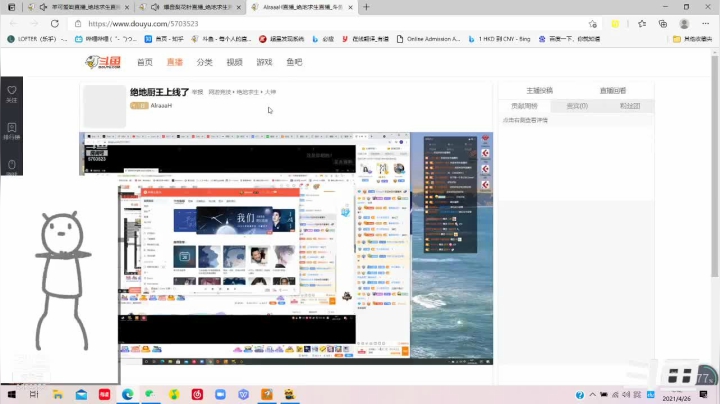Click the 关注 heart icon in the left sidebar
Screen dimensions: 720x404
[x=11, y=94]
